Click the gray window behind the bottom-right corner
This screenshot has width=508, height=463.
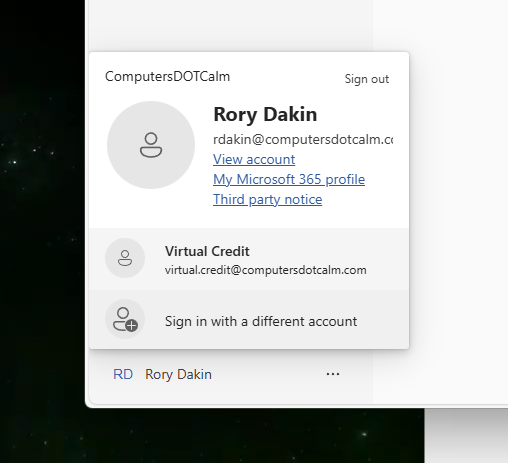(467, 436)
